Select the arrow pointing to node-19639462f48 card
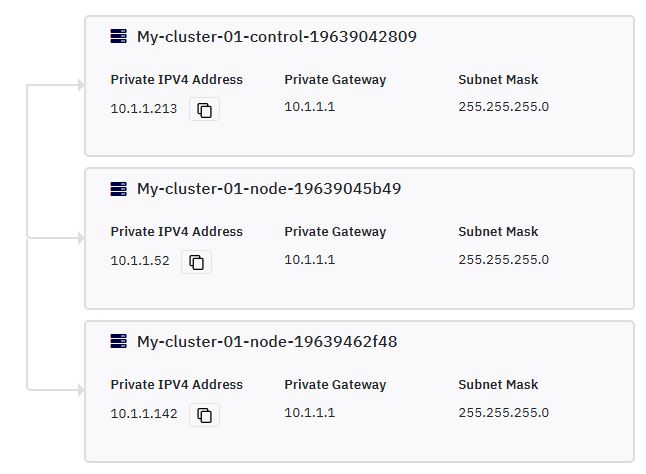 [x=81, y=390]
